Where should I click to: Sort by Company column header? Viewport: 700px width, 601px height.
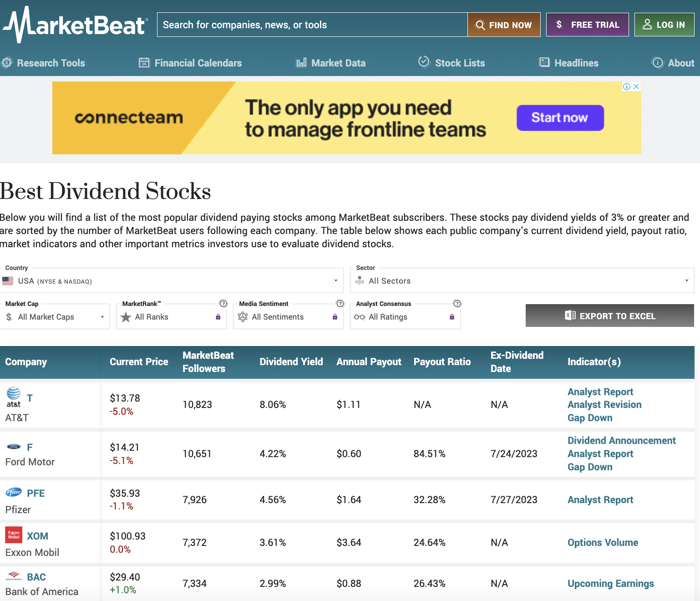click(26, 362)
